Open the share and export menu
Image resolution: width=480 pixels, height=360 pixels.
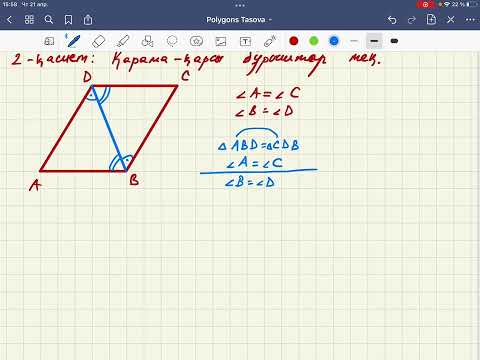tap(88, 20)
